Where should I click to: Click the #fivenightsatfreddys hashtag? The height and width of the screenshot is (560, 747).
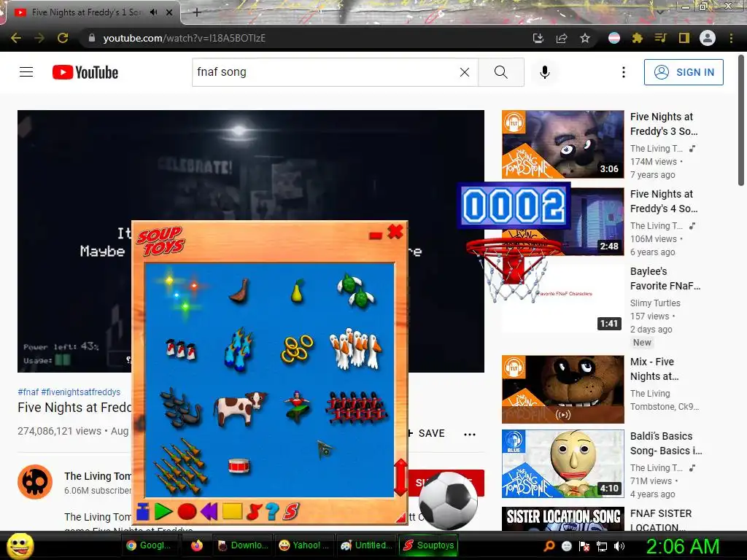[80, 392]
